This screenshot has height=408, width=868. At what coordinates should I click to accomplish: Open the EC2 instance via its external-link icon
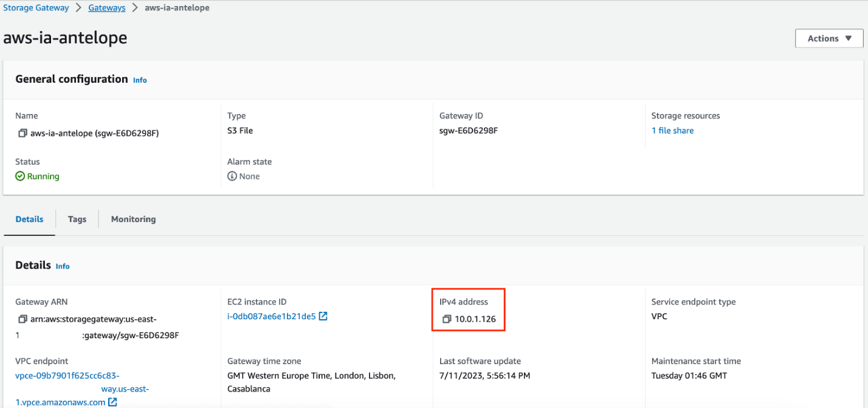pos(324,316)
